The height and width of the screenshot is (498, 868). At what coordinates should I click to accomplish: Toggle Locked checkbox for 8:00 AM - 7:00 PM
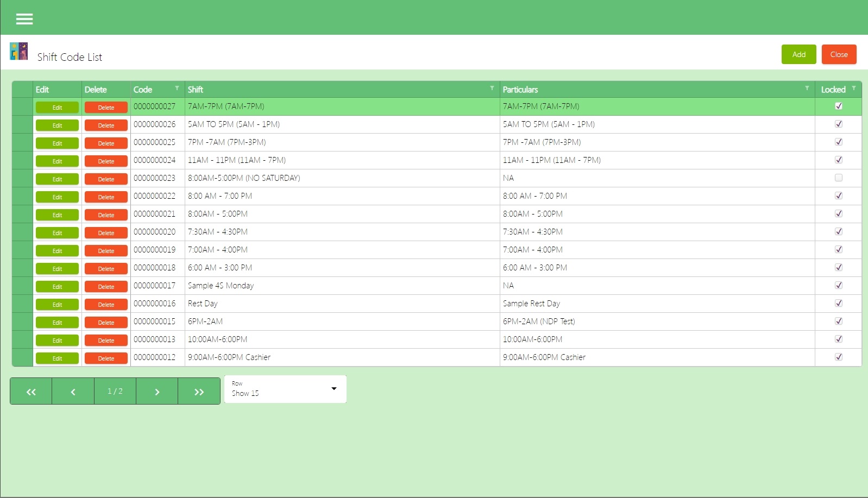pos(839,196)
